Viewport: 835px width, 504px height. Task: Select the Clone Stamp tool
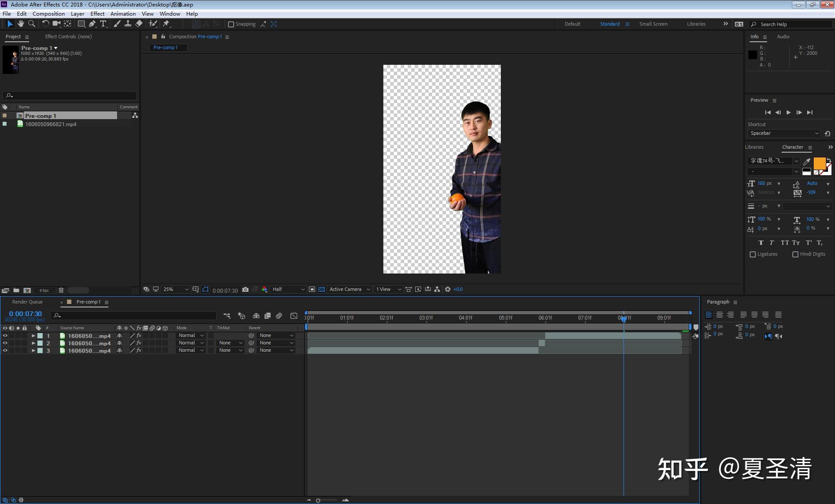[x=128, y=24]
